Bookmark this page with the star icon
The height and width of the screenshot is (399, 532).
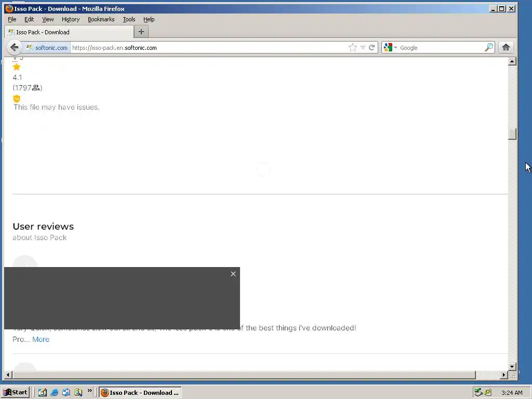tap(353, 47)
